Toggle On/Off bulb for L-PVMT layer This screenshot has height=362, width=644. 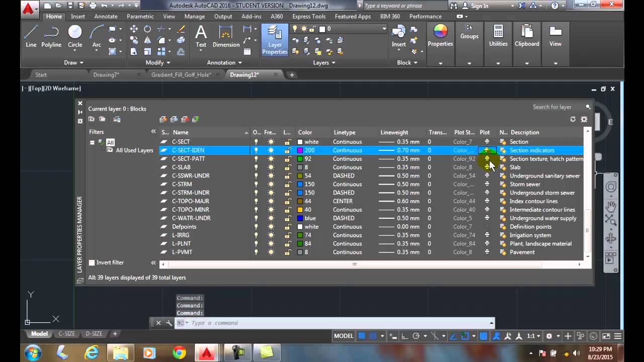pos(256,252)
